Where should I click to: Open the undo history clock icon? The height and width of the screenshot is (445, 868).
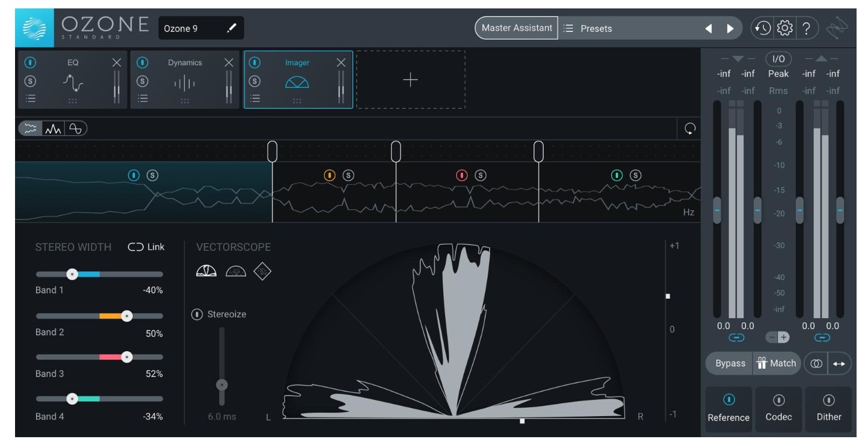763,28
